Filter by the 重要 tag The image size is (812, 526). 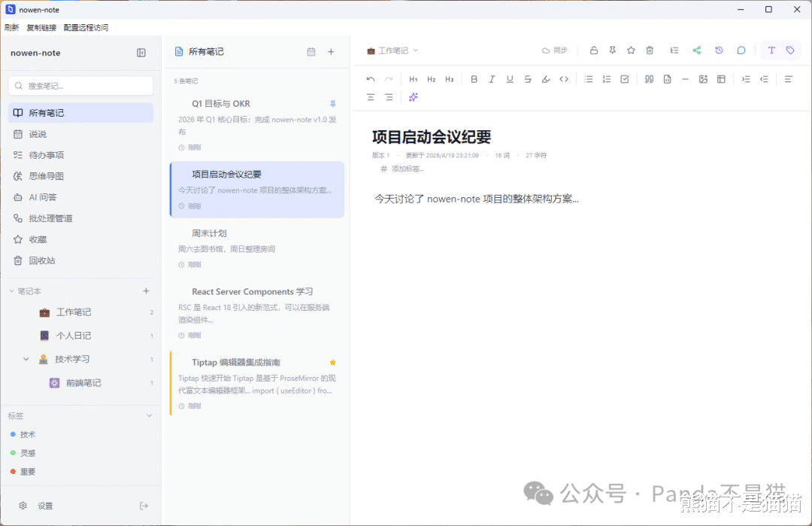click(x=23, y=472)
